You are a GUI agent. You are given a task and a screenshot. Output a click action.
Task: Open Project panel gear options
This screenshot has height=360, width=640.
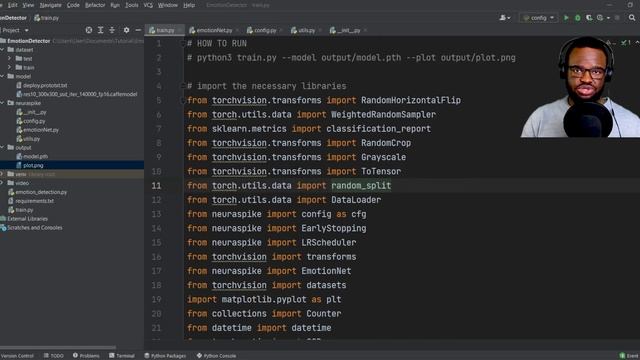[x=127, y=30]
